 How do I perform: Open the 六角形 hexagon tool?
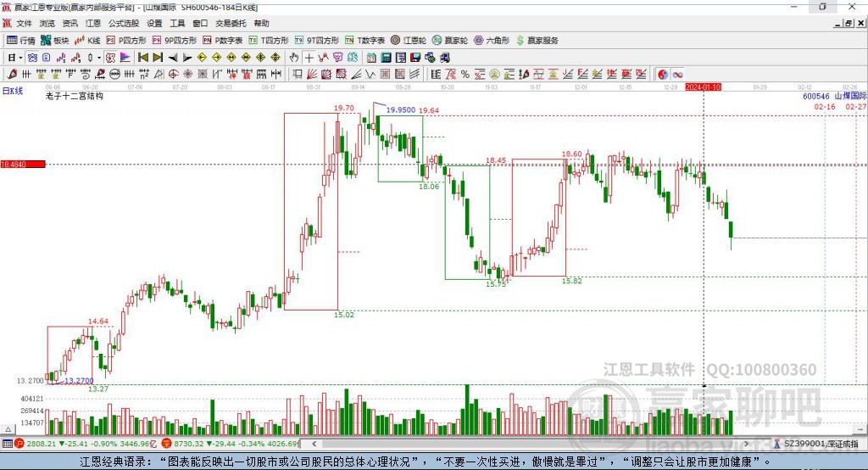point(492,41)
